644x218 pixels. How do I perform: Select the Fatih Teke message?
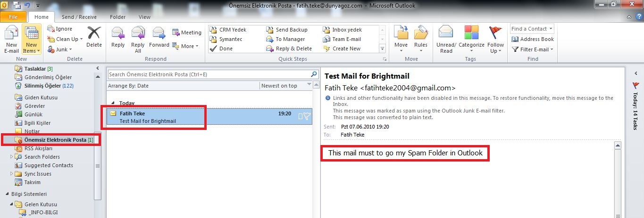coord(209,117)
